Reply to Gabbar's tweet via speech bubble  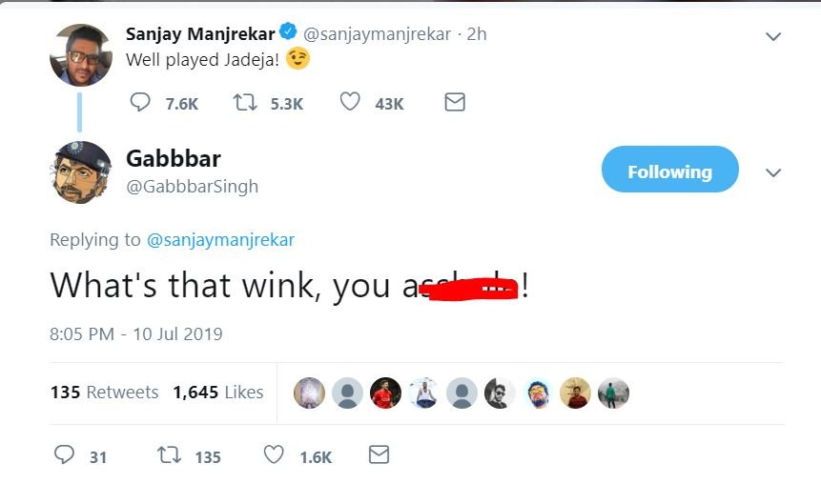(64, 455)
